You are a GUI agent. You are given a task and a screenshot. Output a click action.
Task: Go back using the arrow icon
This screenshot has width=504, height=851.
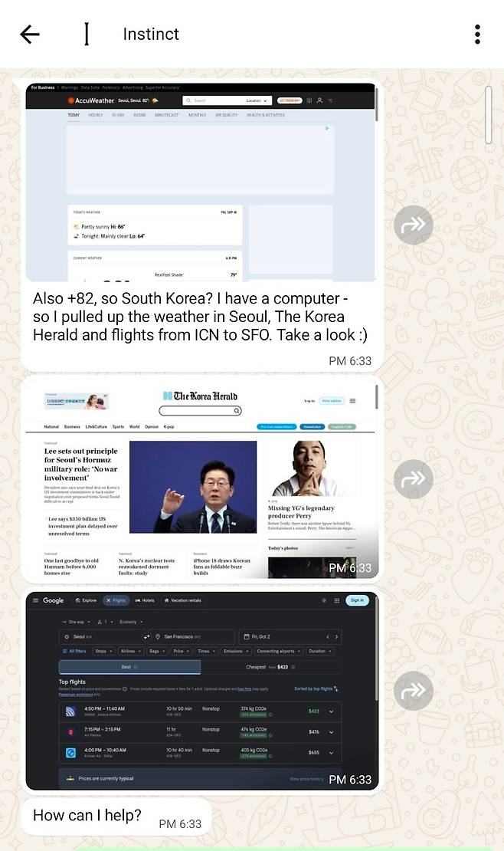(30, 34)
